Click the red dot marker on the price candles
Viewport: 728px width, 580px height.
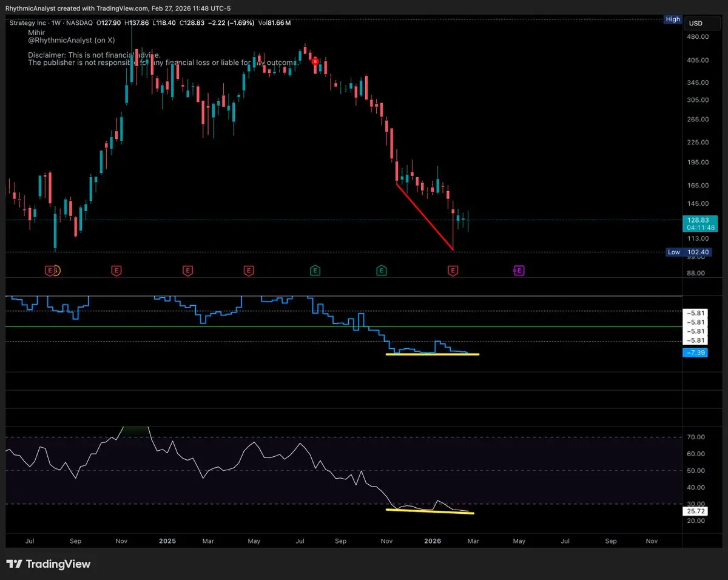pyautogui.click(x=315, y=61)
